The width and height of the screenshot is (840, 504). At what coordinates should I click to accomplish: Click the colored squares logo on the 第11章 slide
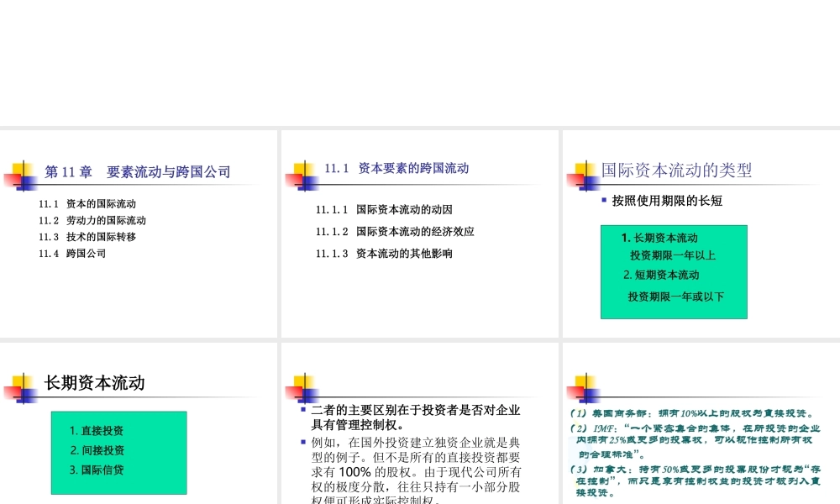pos(21,174)
